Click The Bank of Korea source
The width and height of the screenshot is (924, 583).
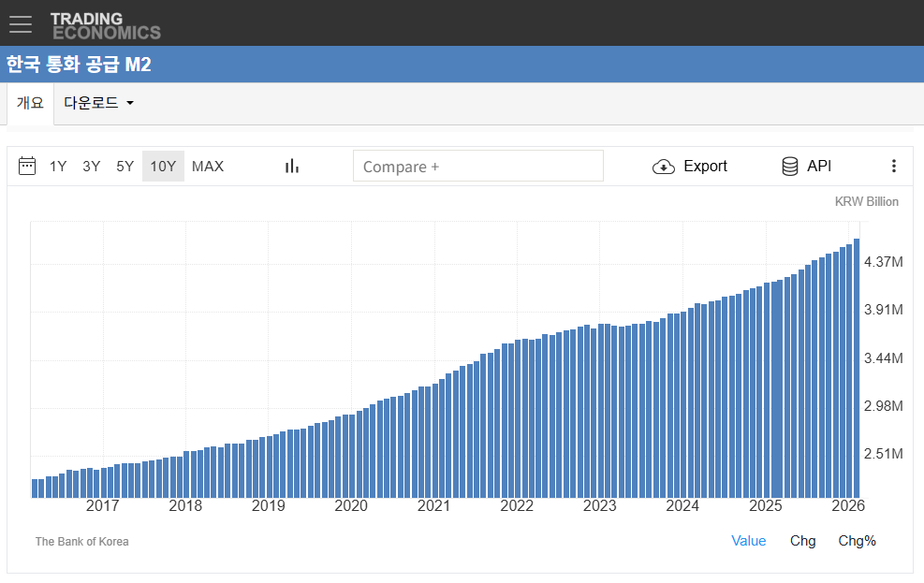(81, 541)
